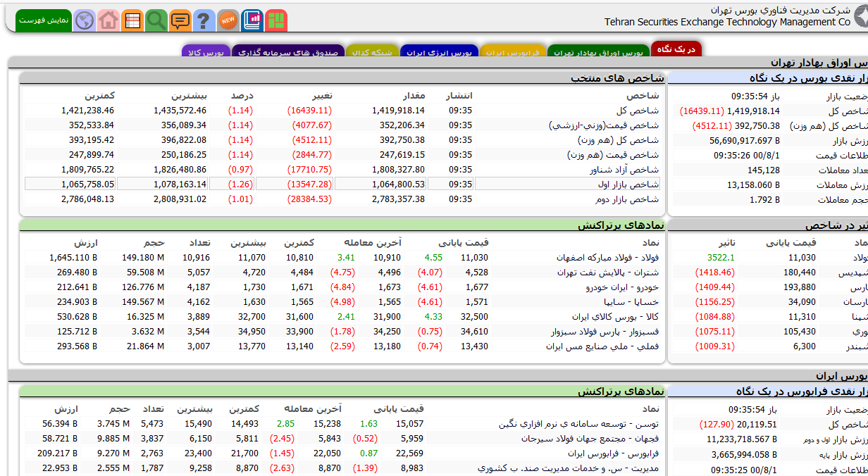Click the شاخص های منتخب section title
Screen dimensions: 868x476
tap(618, 78)
